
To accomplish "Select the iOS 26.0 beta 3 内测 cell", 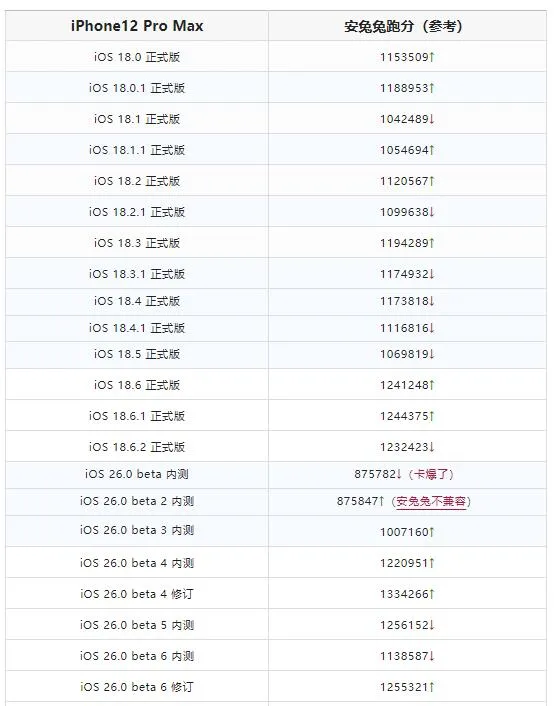I will (x=137, y=530).
